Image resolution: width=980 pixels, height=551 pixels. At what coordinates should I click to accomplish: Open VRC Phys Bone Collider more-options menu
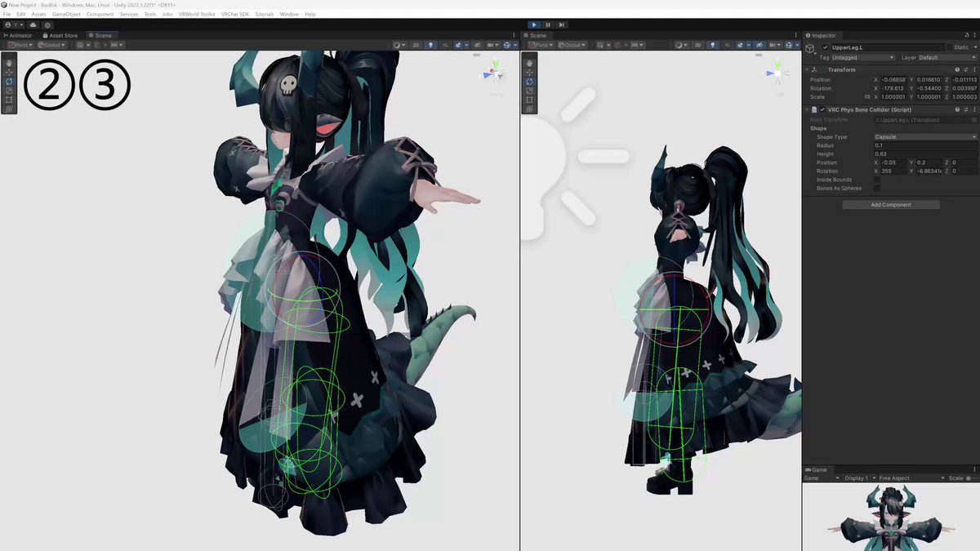[974, 109]
